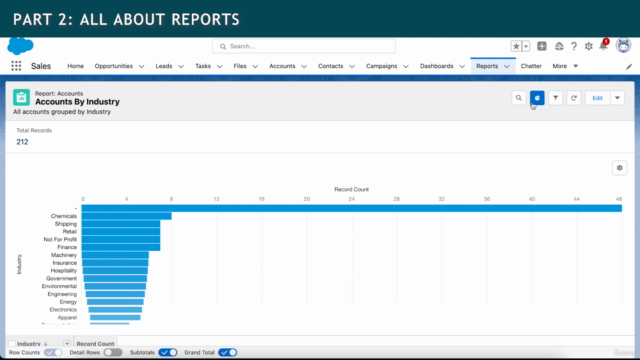Click the Sales app name
Screen dimensions: 640x360
coord(41,66)
